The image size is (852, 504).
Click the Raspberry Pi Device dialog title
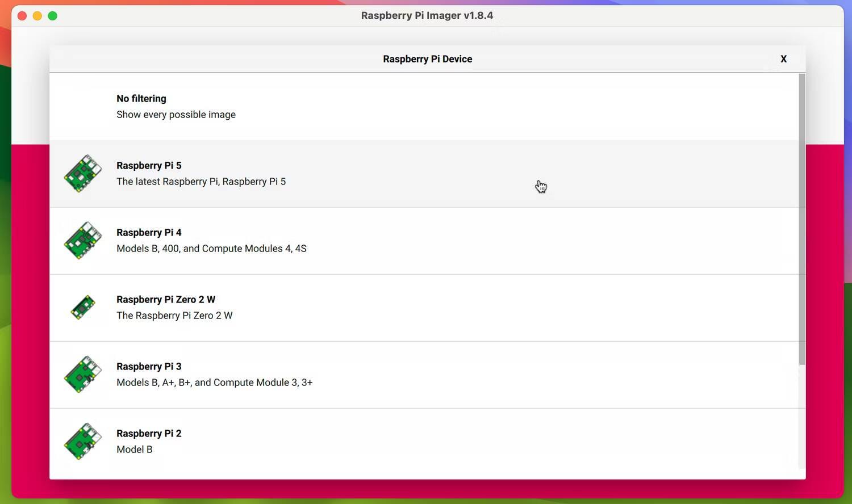427,58
